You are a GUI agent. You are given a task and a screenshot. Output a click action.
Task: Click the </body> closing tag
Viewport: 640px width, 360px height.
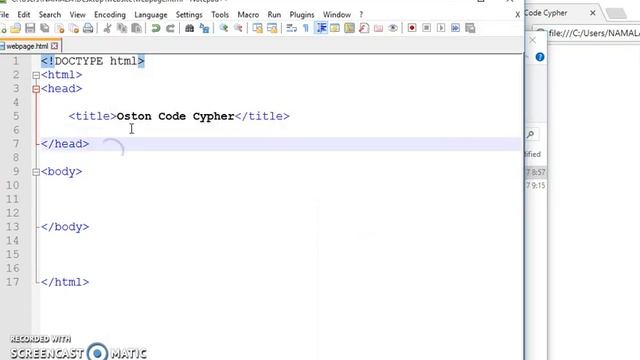point(65,227)
